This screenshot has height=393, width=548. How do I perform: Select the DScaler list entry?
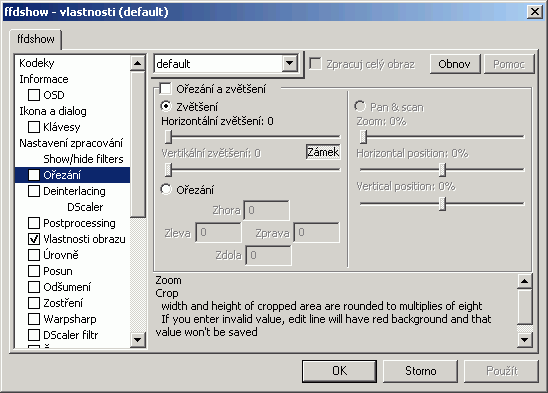click(85, 207)
